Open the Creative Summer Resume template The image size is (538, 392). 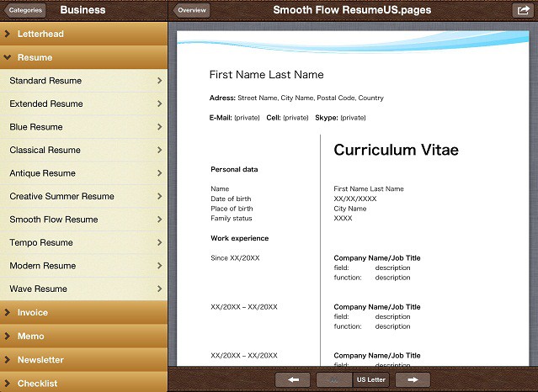click(x=83, y=196)
